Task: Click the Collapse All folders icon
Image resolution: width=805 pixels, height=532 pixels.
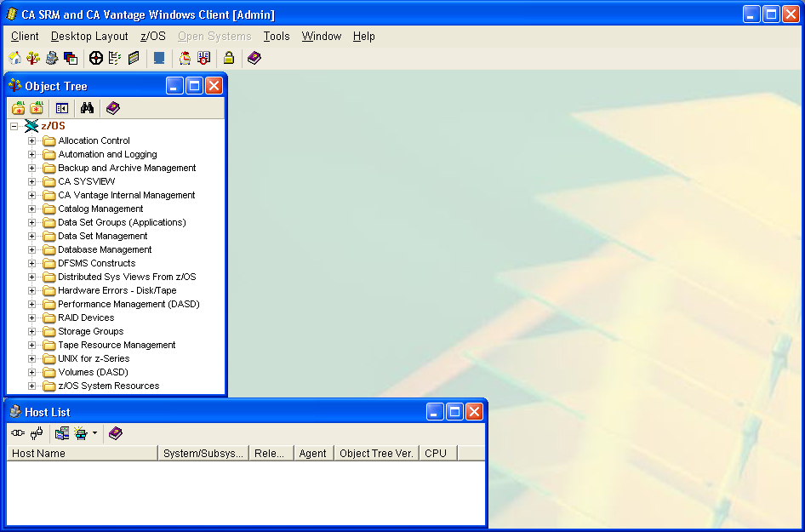Action: tap(37, 108)
